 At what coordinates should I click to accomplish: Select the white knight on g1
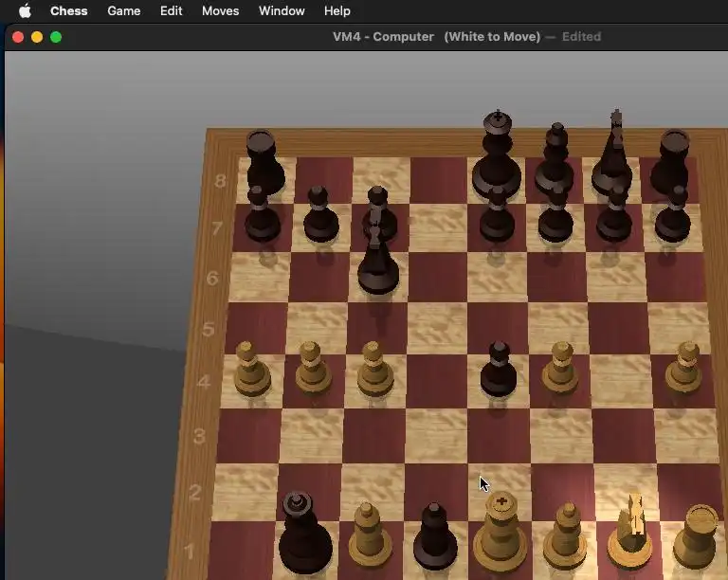(x=630, y=534)
